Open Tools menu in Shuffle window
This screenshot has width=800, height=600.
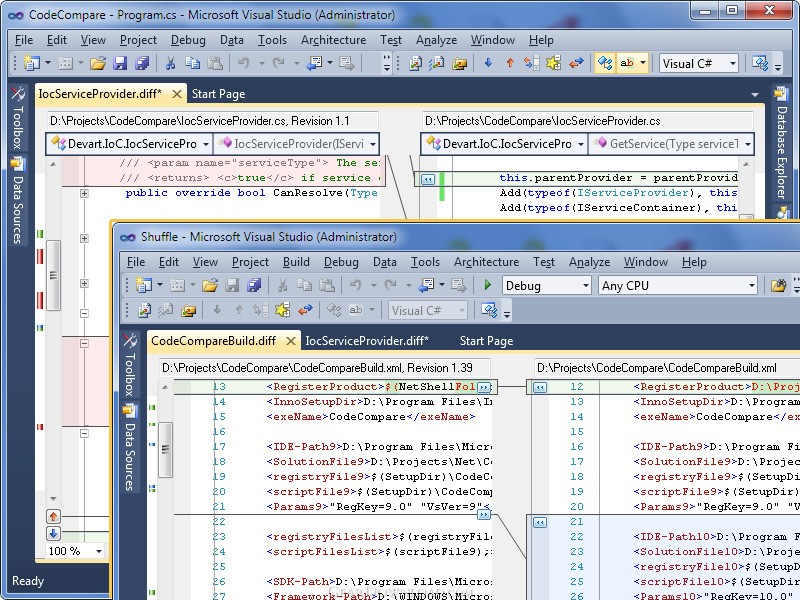click(425, 262)
